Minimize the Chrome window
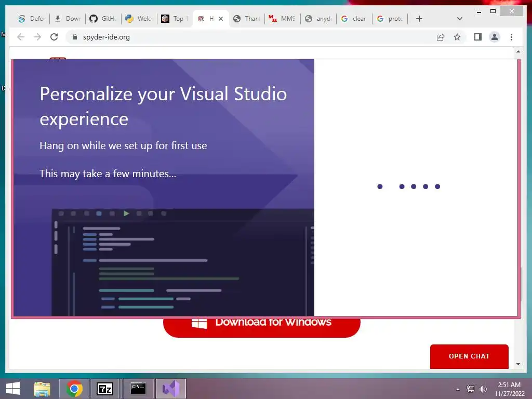 point(479,11)
